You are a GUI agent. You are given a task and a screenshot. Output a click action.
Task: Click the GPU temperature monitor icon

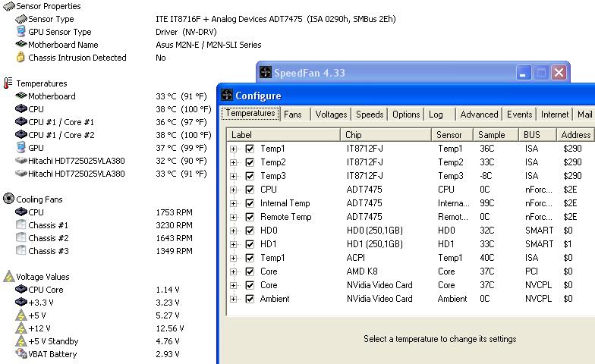[21, 147]
